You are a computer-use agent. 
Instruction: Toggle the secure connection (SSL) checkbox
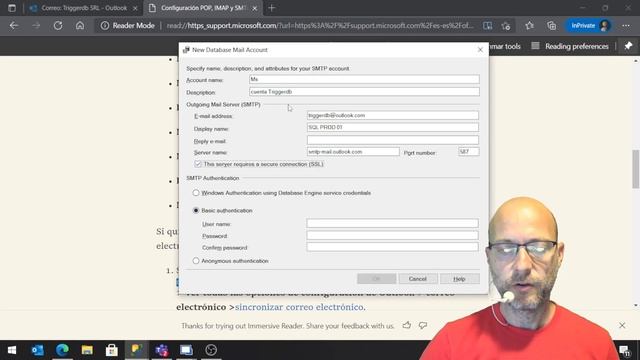coord(198,164)
